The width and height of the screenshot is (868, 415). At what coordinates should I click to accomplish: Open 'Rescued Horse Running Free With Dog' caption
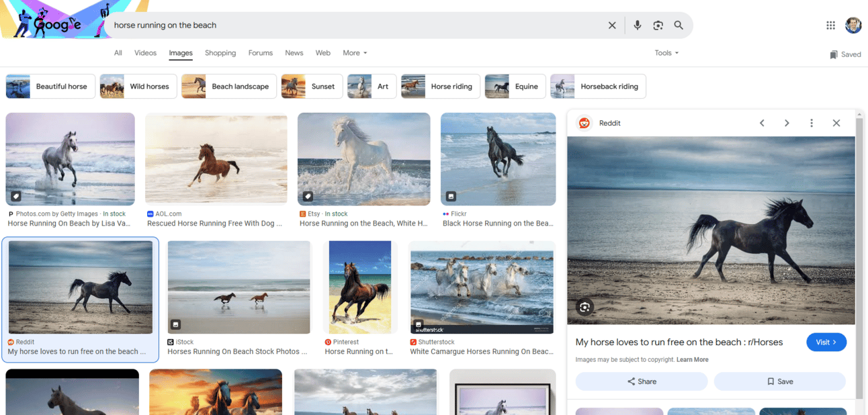(215, 224)
